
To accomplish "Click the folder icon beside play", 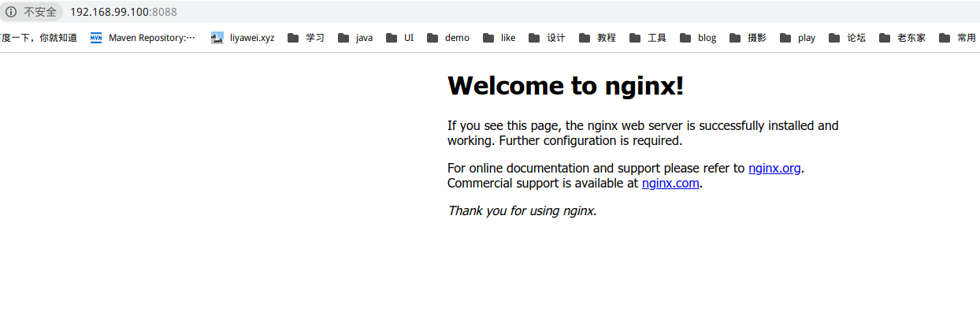I will (785, 37).
